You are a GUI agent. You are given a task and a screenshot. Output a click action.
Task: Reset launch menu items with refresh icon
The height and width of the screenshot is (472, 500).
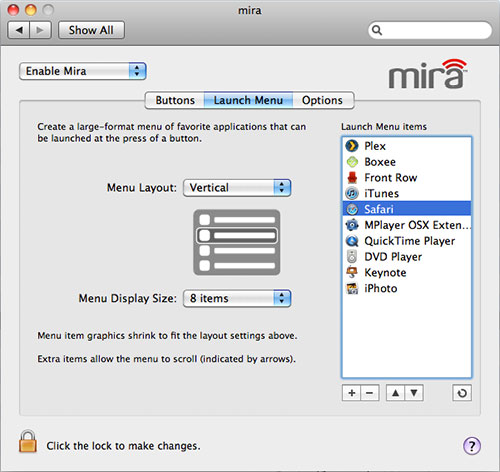(x=462, y=393)
